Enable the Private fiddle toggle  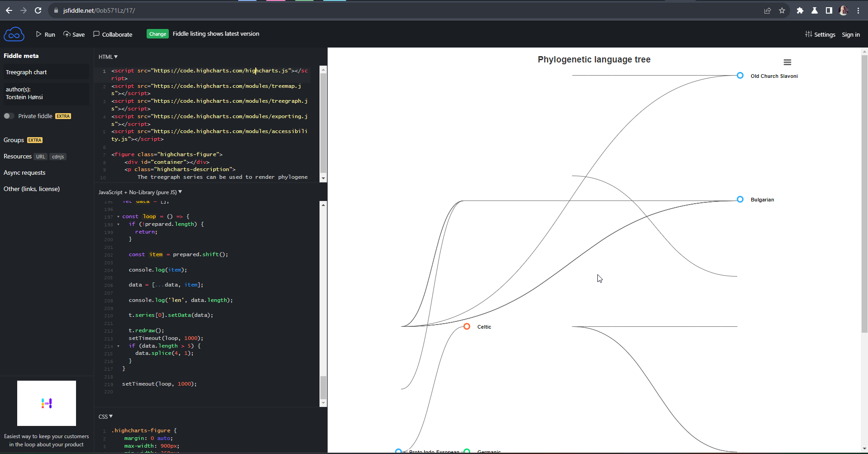point(8,116)
